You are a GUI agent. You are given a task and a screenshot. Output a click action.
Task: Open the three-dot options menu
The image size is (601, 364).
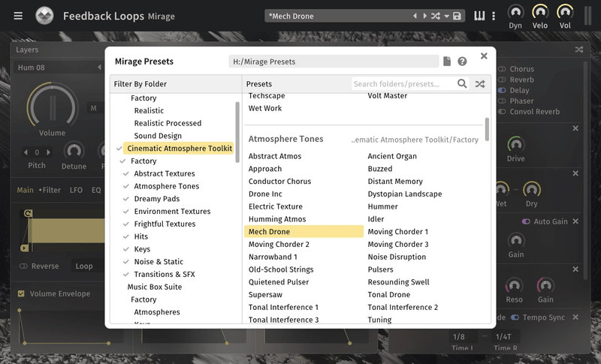pos(494,16)
